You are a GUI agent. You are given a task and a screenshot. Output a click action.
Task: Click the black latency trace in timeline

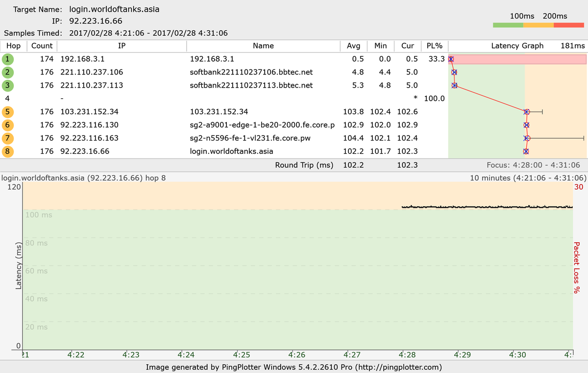click(487, 208)
